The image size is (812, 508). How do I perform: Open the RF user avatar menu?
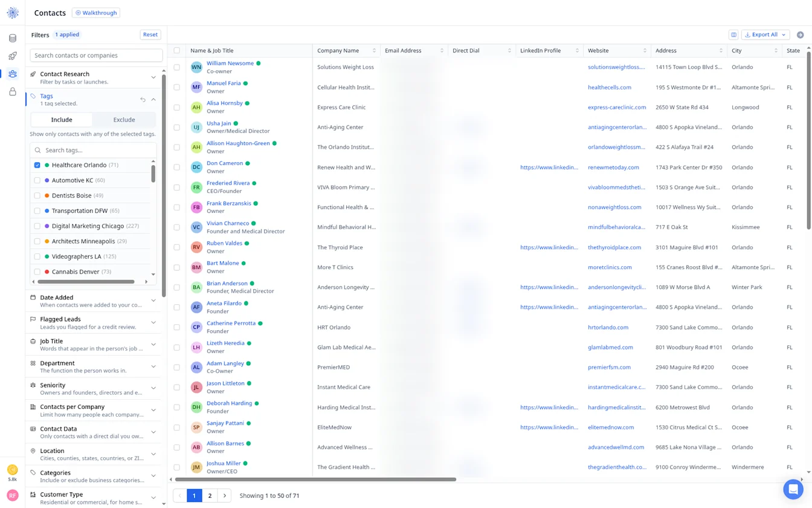click(x=13, y=495)
